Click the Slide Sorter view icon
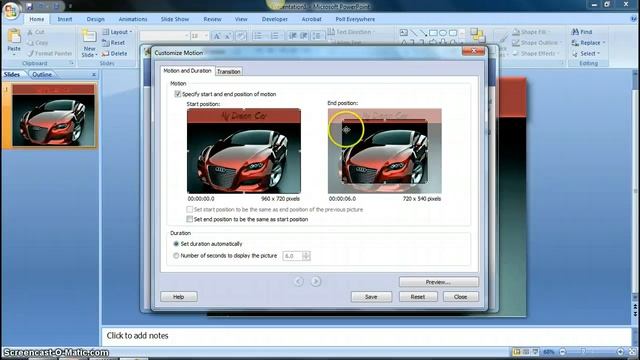This screenshot has height=360, width=640. point(526,351)
